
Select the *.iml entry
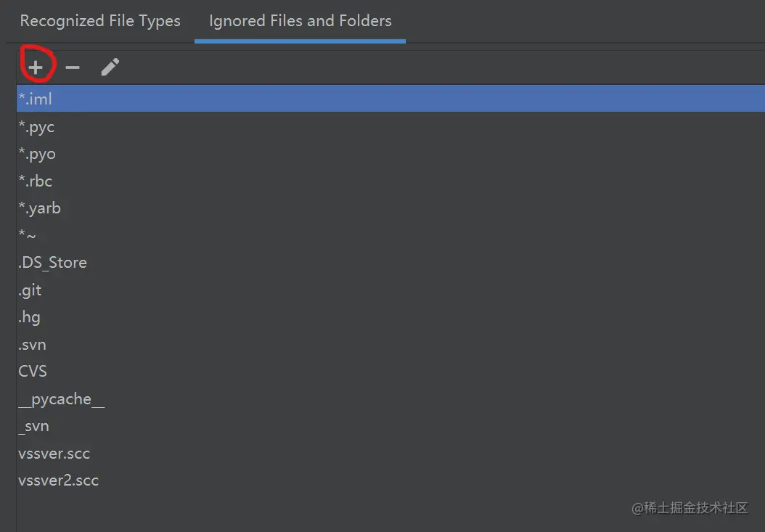click(x=390, y=99)
